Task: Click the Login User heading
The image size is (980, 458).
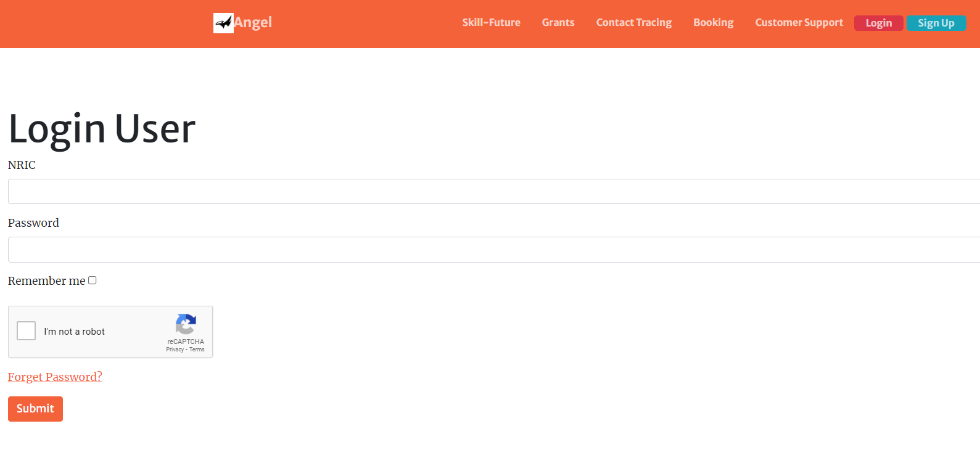Action: (102, 129)
